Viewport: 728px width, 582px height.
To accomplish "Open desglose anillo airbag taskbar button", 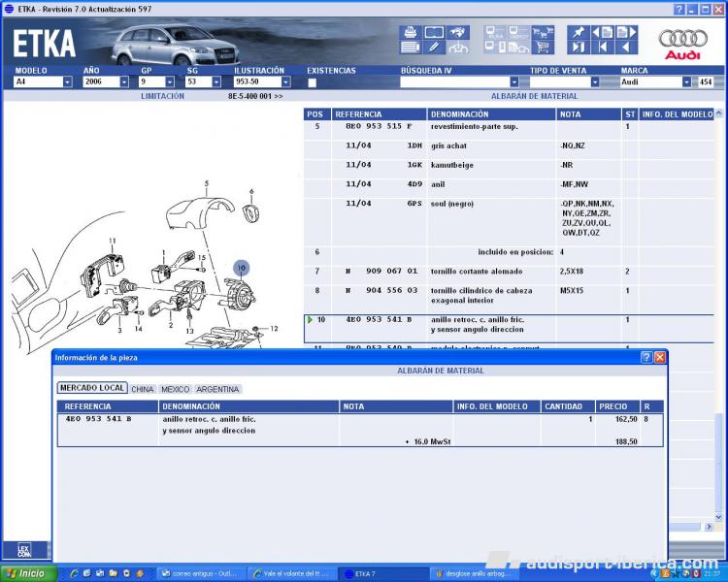I will click(474, 573).
